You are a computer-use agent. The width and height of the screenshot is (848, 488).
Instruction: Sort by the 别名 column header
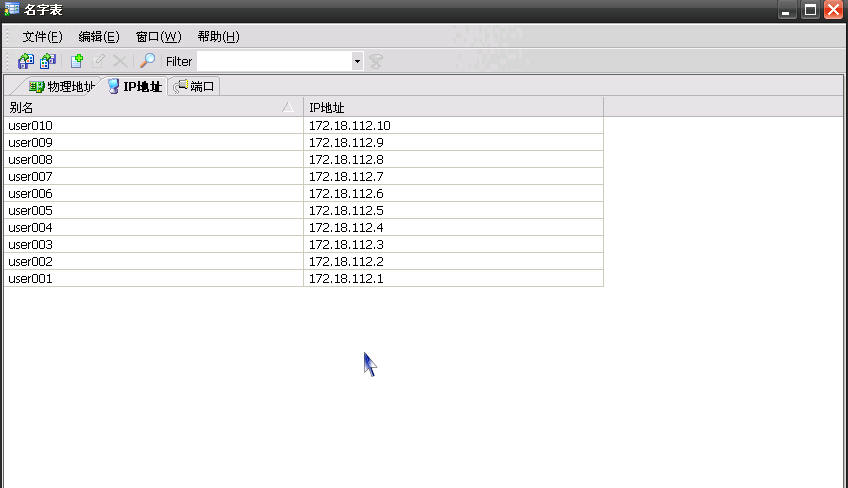154,108
